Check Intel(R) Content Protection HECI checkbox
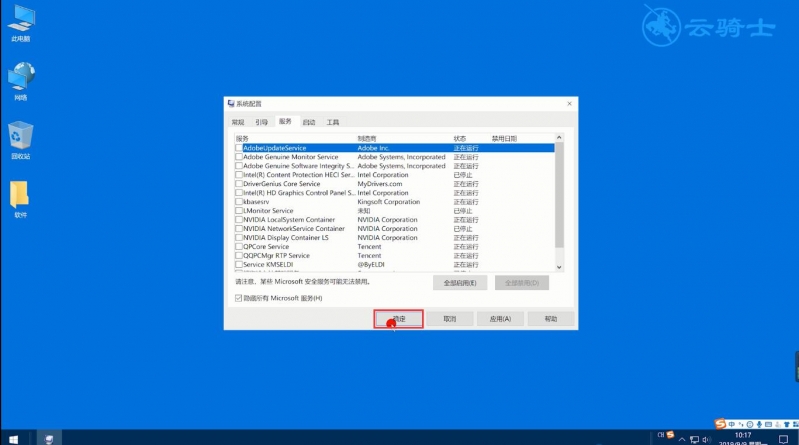 click(x=238, y=175)
